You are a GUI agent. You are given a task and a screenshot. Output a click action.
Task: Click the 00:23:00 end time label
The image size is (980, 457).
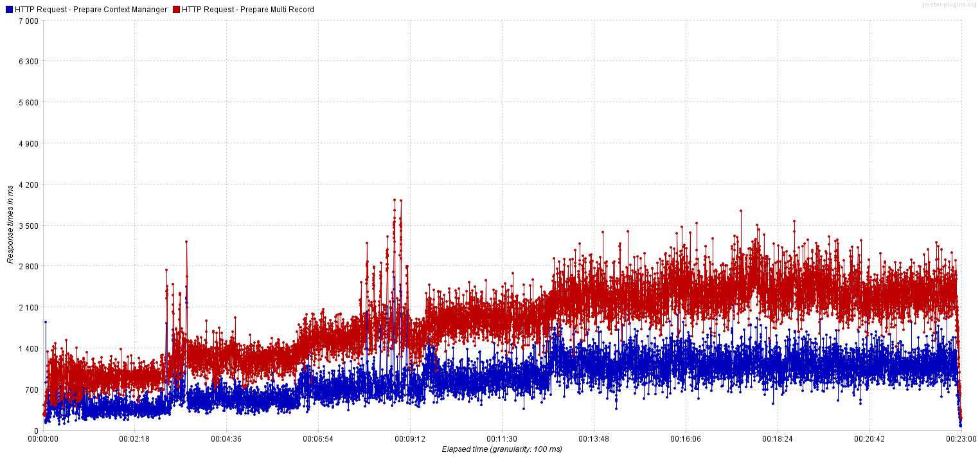(x=961, y=439)
